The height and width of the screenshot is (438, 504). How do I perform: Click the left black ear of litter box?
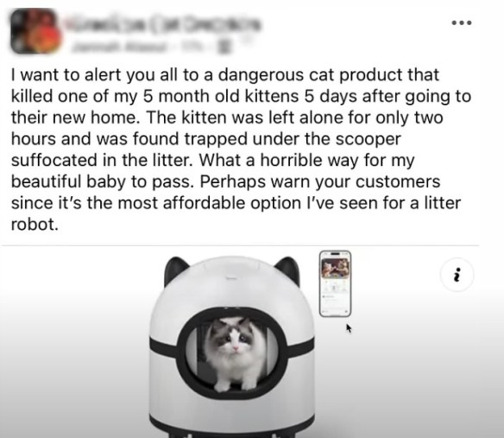[x=175, y=269]
